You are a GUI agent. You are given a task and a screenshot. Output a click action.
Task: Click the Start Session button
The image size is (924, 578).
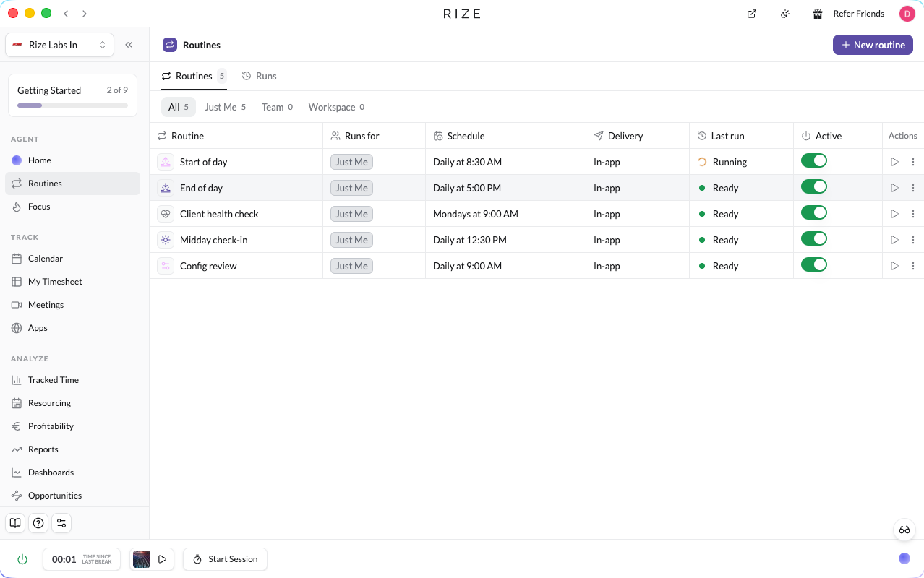point(225,559)
